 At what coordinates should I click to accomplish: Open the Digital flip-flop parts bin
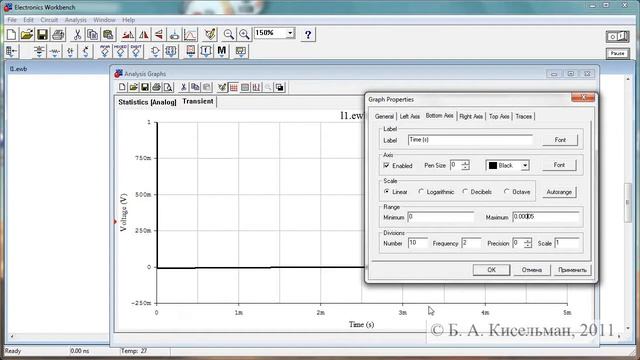click(171, 51)
